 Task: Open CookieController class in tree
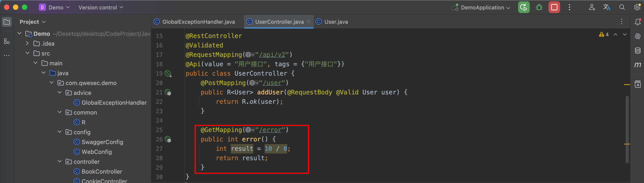pyautogui.click(x=100, y=181)
